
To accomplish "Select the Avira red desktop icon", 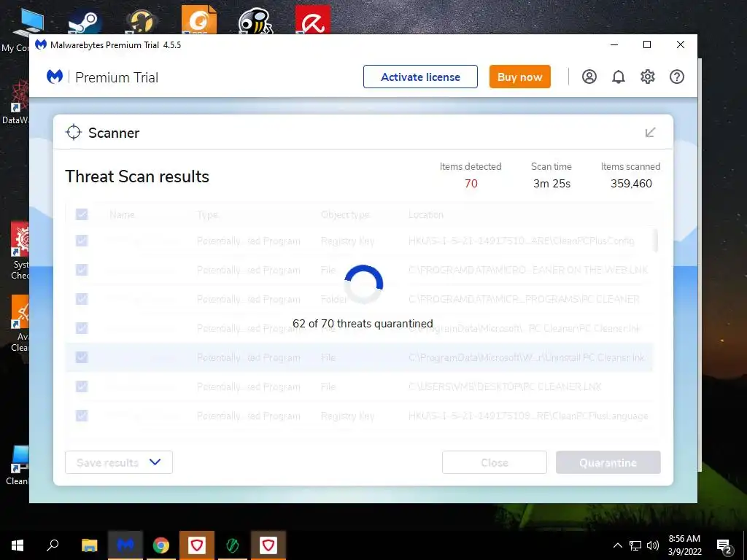I will pos(312,20).
